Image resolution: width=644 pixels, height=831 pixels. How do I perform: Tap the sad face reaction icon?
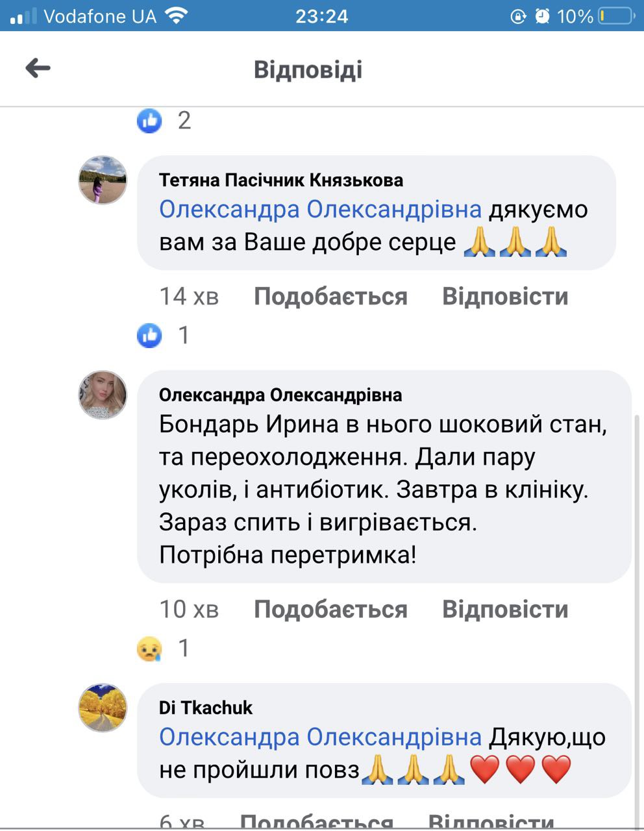149,648
